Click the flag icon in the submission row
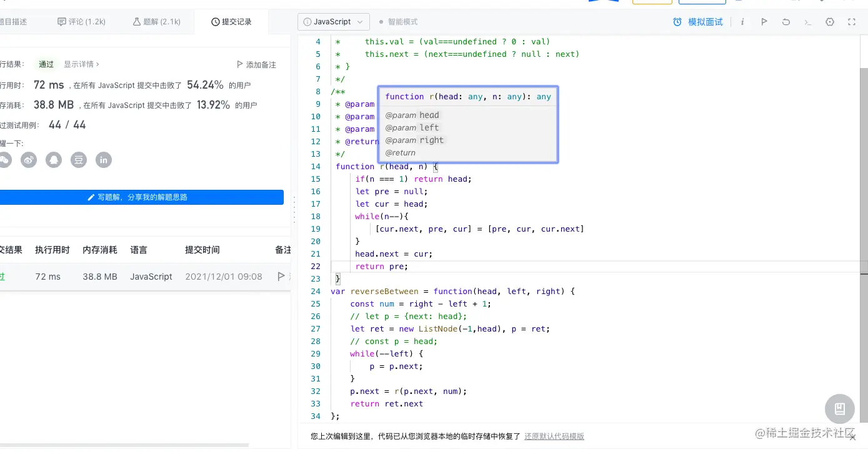The height and width of the screenshot is (452, 868). coord(281,277)
